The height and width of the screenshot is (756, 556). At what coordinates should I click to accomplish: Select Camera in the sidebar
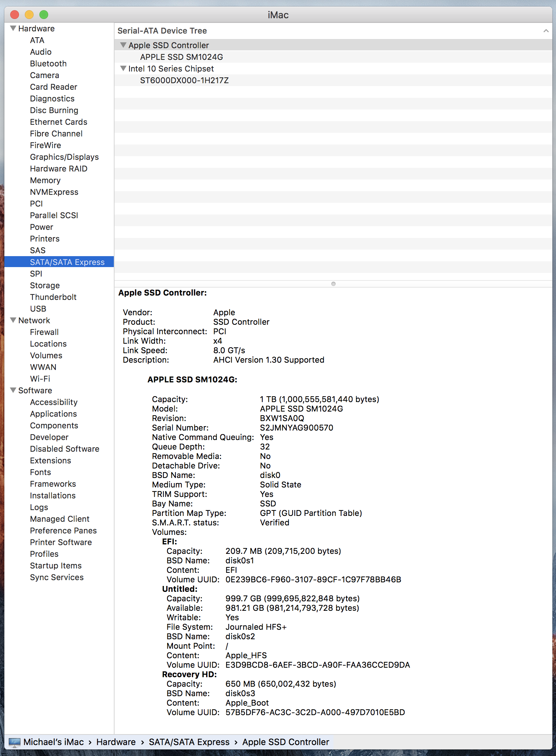[45, 75]
